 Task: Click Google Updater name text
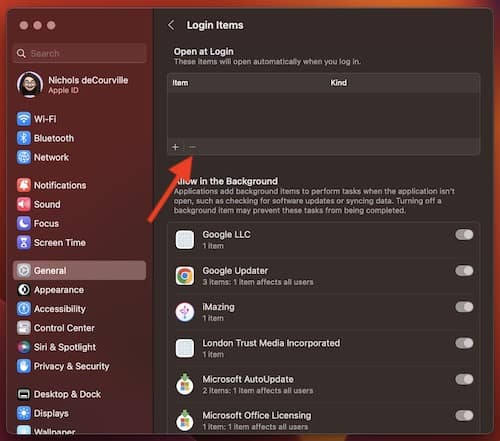tap(235, 271)
